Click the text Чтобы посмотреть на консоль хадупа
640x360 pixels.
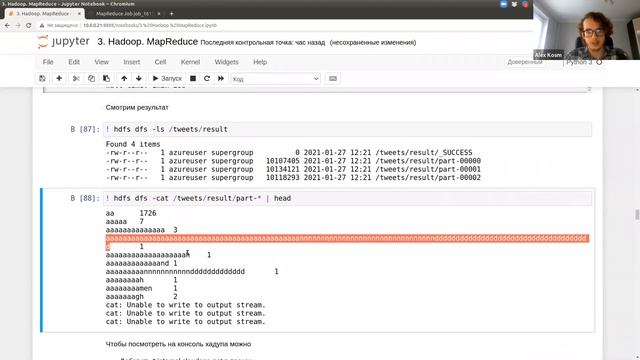(x=178, y=344)
